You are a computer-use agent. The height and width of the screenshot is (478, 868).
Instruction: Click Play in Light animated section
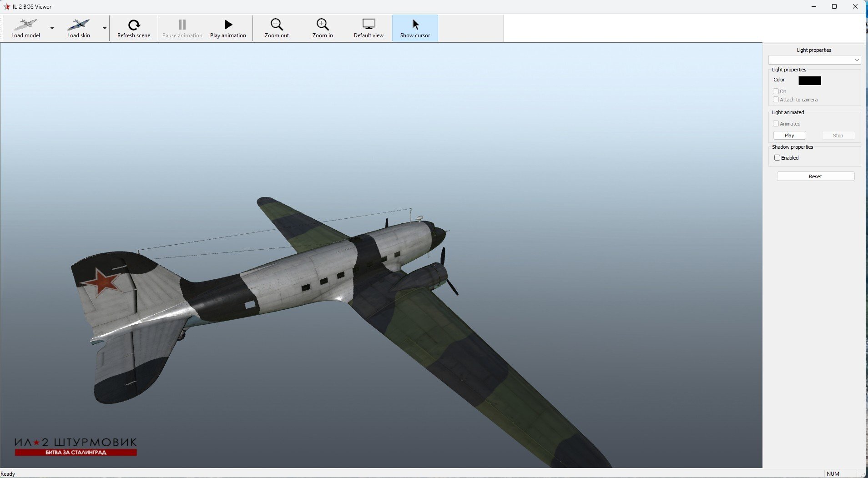point(789,136)
